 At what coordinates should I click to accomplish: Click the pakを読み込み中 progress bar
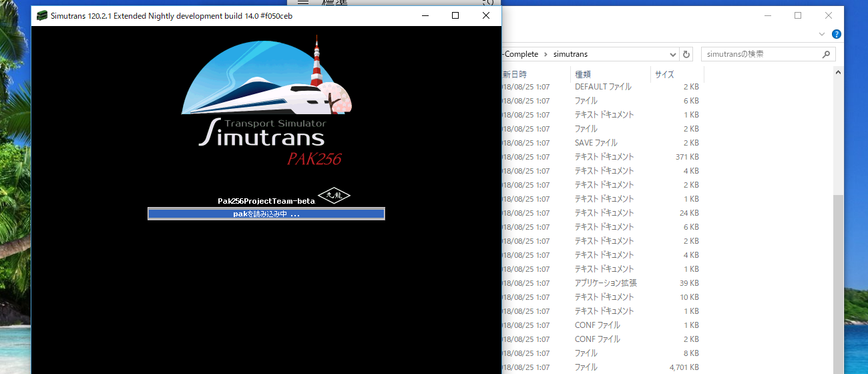(266, 214)
